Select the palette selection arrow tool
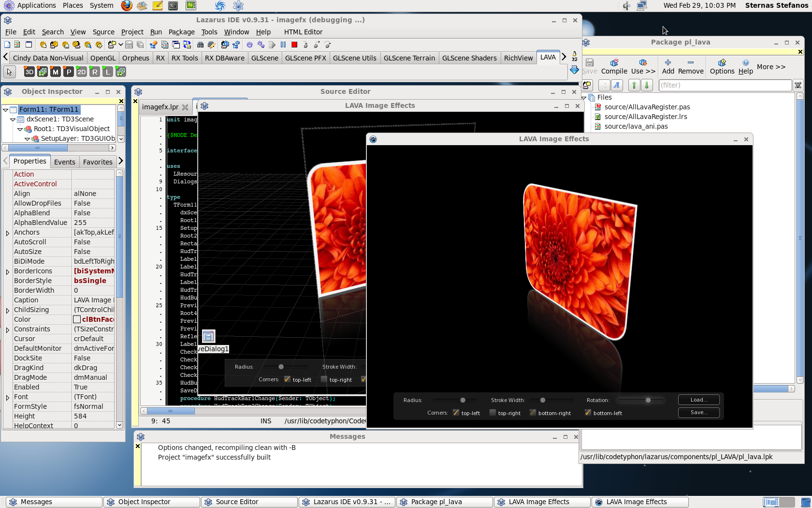 coord(9,72)
